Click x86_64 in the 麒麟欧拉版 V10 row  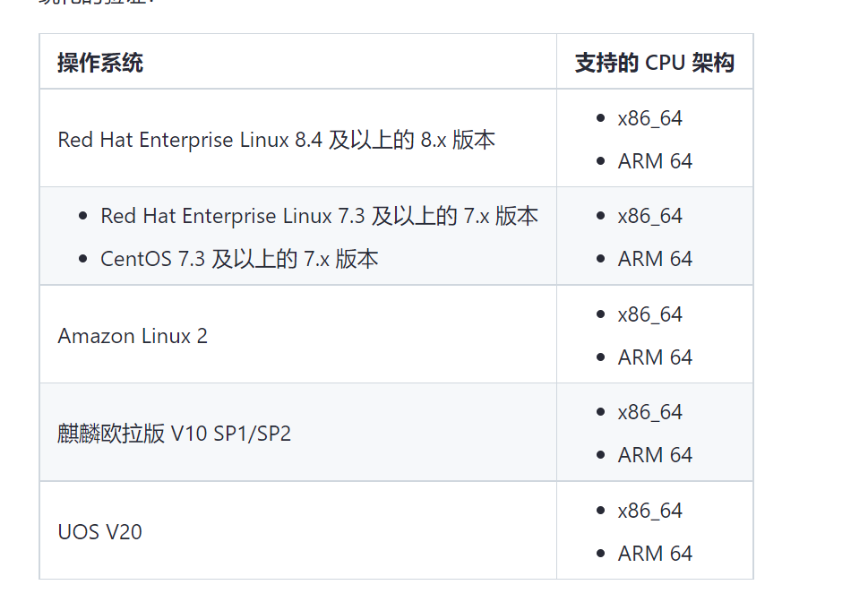pos(650,412)
